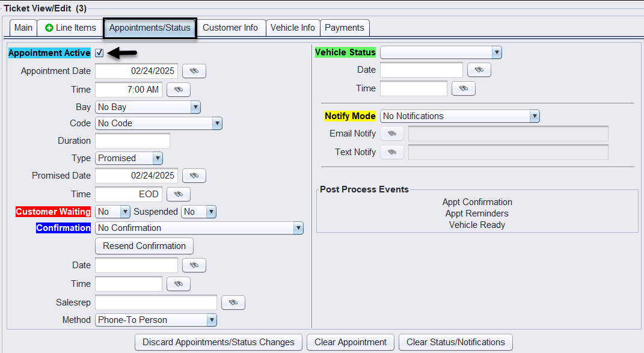
Task: Click lookup icon beside Vehicle Status Date
Action: coord(479,70)
